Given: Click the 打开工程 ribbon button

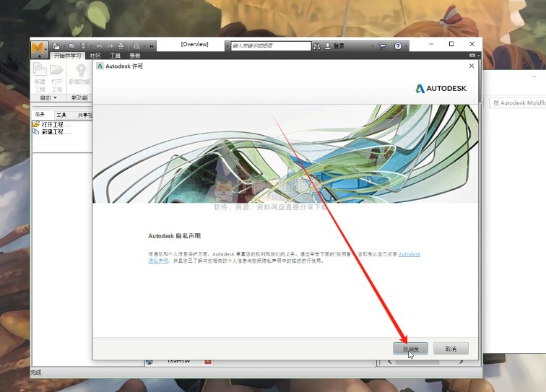Looking at the screenshot, I should click(x=56, y=77).
